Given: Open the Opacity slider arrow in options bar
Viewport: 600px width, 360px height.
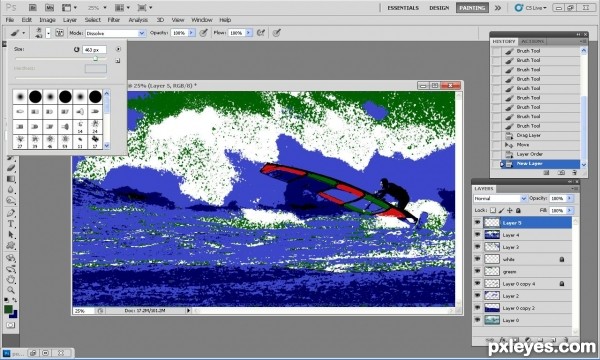Looking at the screenshot, I should coord(191,33).
